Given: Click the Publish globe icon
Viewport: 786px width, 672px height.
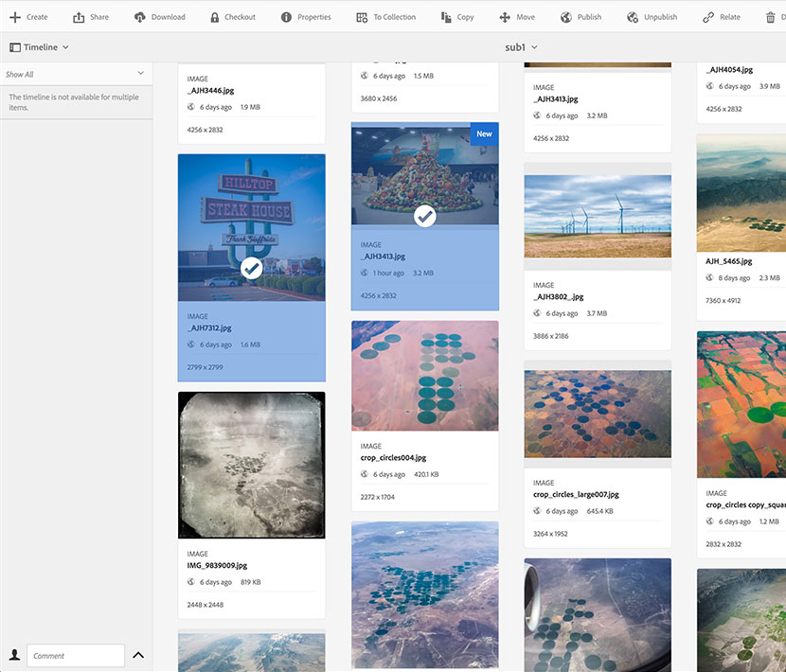Looking at the screenshot, I should tap(566, 17).
